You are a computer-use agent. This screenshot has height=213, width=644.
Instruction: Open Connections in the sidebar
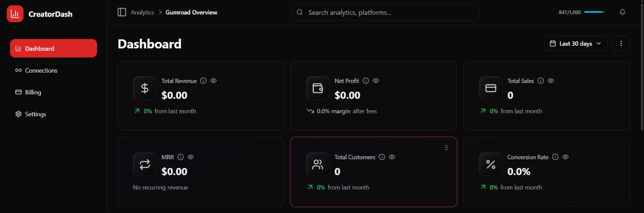coord(41,70)
